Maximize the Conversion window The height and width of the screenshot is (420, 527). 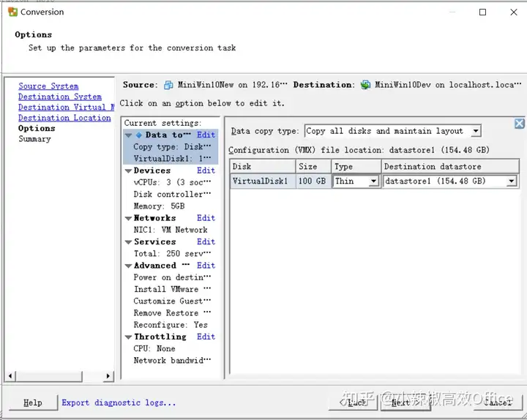coord(482,12)
